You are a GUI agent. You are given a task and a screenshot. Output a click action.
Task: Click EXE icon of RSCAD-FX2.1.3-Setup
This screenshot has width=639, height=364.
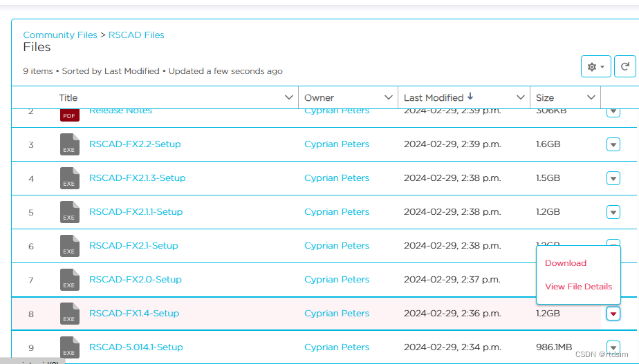pos(69,178)
